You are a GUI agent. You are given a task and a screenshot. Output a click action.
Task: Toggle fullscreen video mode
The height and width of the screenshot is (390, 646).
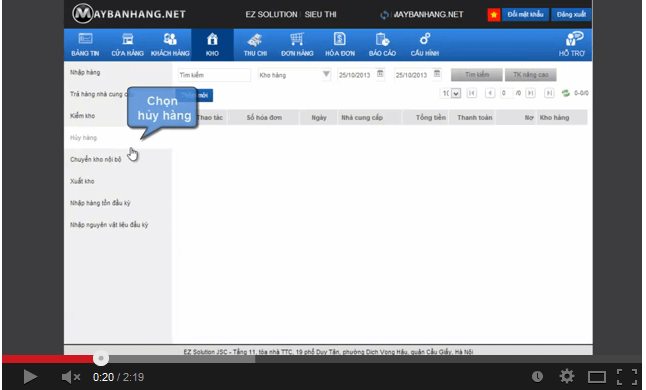click(627, 377)
